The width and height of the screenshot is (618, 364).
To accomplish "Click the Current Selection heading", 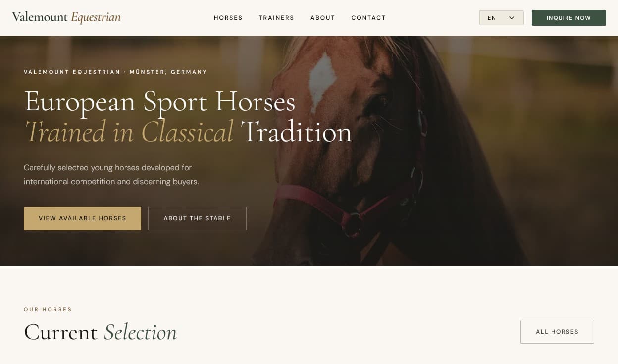I will click(x=100, y=332).
